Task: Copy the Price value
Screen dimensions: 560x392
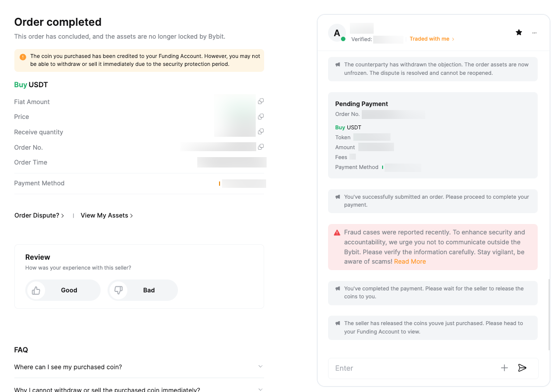Action: point(261,116)
